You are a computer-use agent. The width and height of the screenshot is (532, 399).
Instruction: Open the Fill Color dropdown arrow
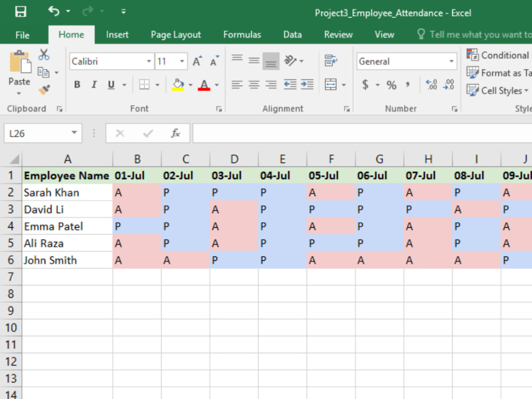(190, 85)
